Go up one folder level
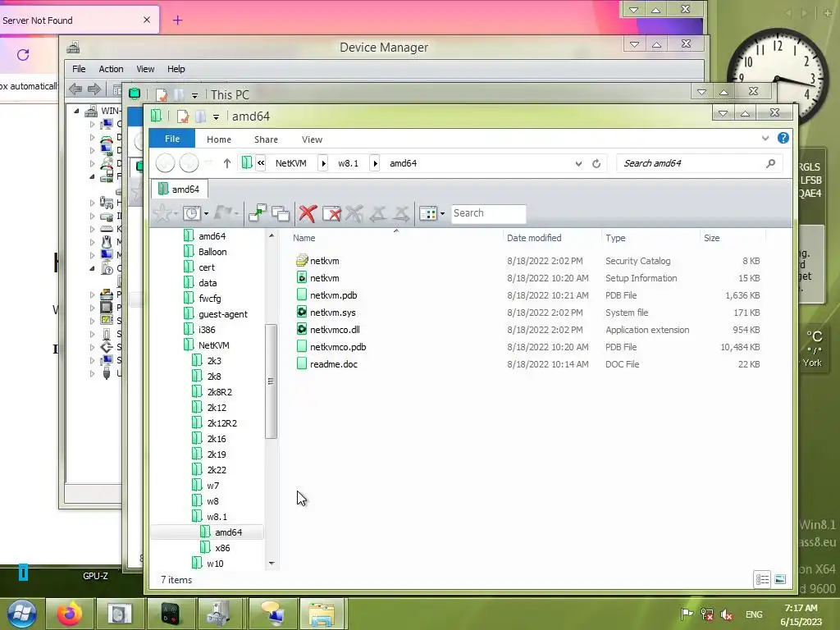The width and height of the screenshot is (840, 630). click(227, 163)
